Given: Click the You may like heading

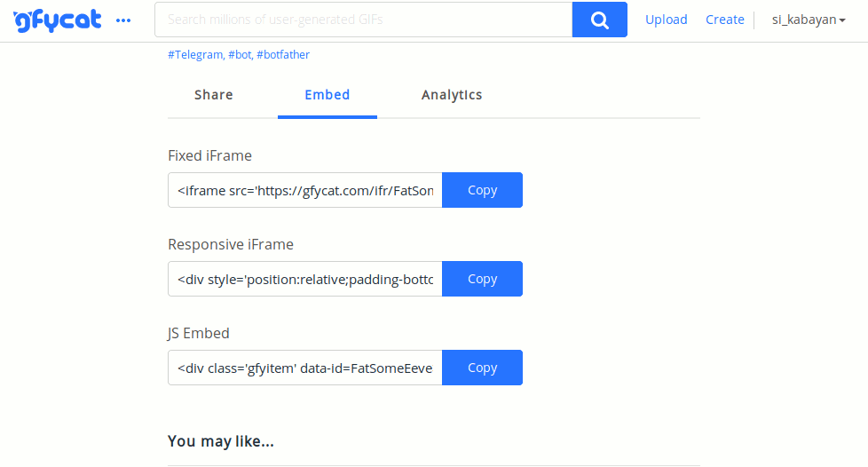Looking at the screenshot, I should pos(221,441).
